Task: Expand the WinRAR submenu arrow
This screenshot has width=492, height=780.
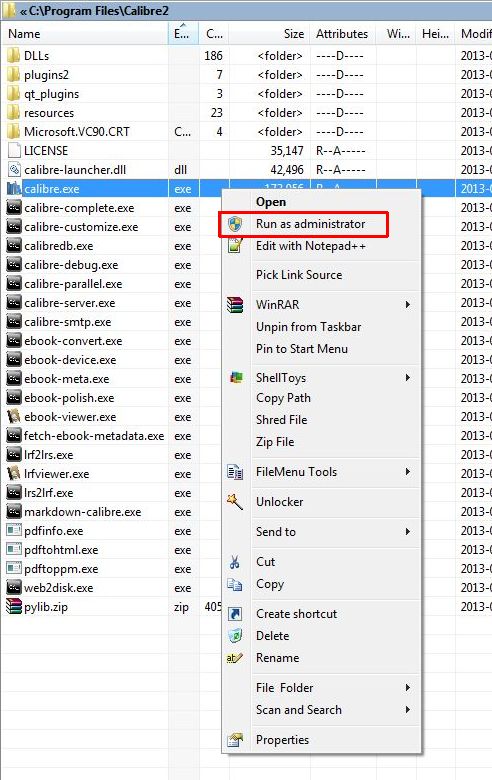Action: click(408, 304)
